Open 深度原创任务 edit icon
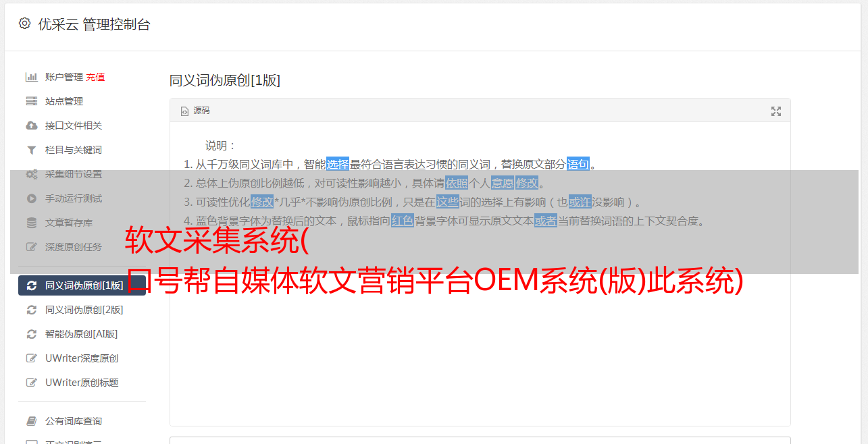The image size is (868, 444). [x=31, y=247]
